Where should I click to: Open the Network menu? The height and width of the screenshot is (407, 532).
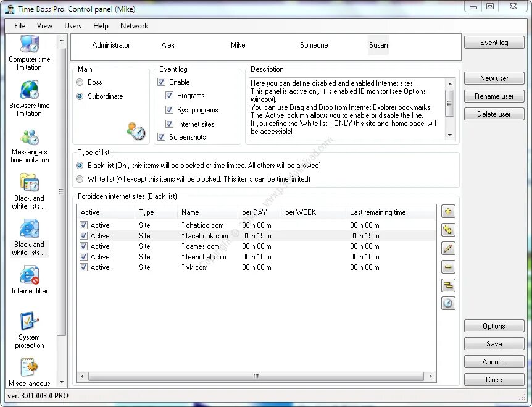click(134, 26)
